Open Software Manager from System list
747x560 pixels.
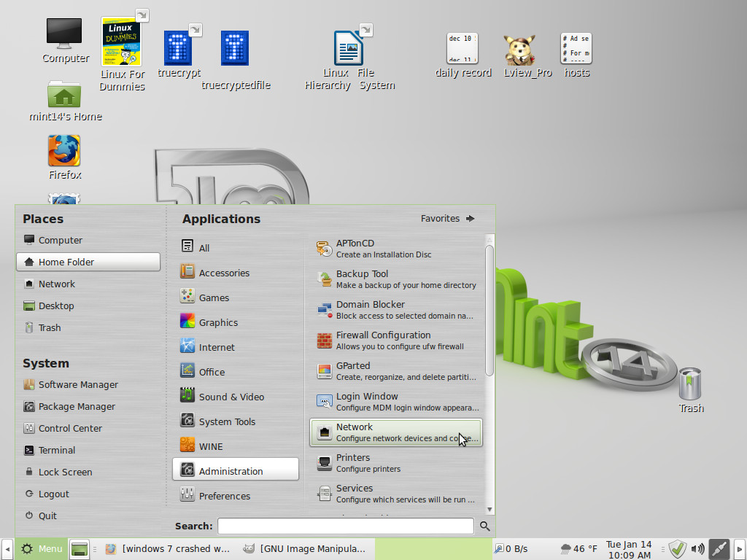coord(78,384)
